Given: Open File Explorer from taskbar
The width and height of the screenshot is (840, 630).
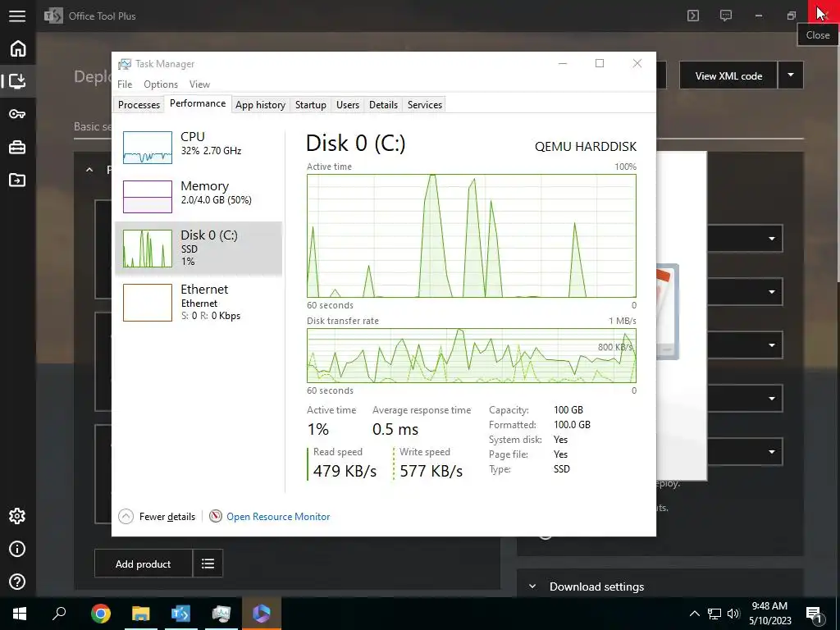Looking at the screenshot, I should click(x=141, y=614).
